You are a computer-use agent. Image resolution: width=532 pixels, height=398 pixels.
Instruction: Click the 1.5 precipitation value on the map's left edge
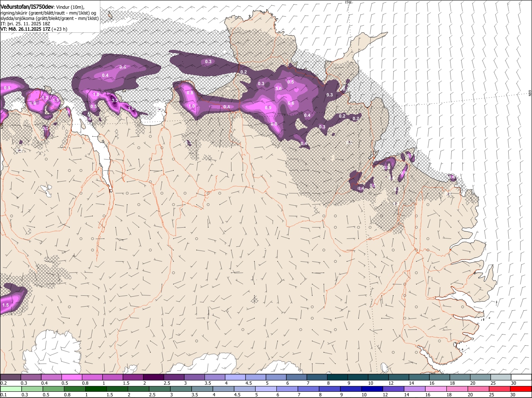click(x=5, y=305)
